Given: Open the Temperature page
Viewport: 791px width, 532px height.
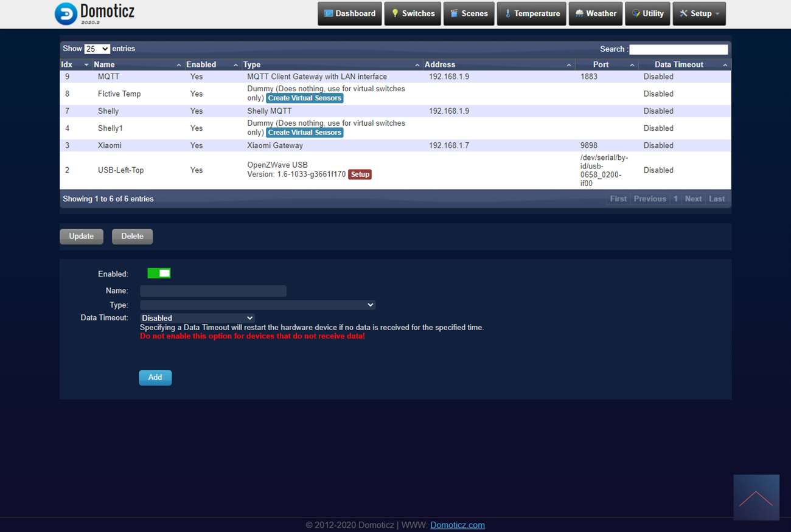Looking at the screenshot, I should click(531, 13).
